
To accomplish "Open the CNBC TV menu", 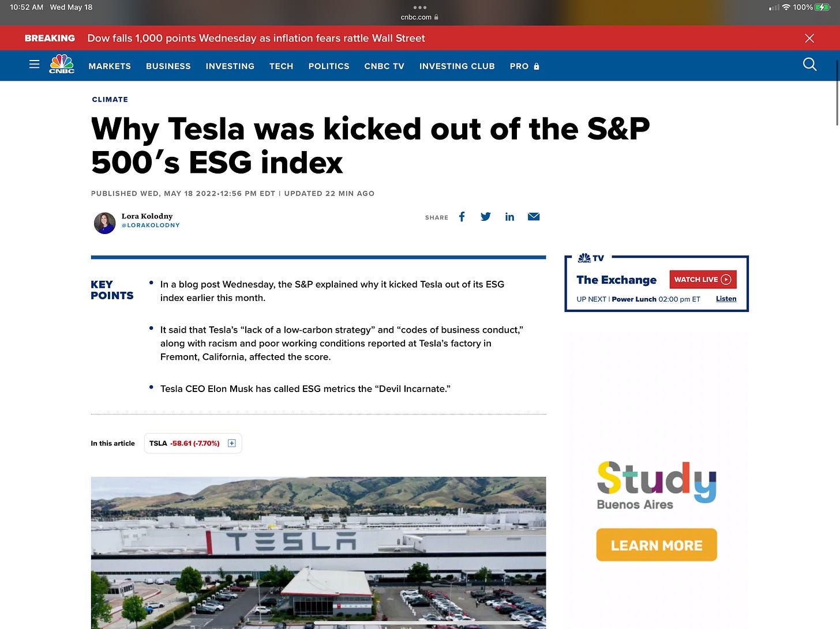I will (x=384, y=66).
